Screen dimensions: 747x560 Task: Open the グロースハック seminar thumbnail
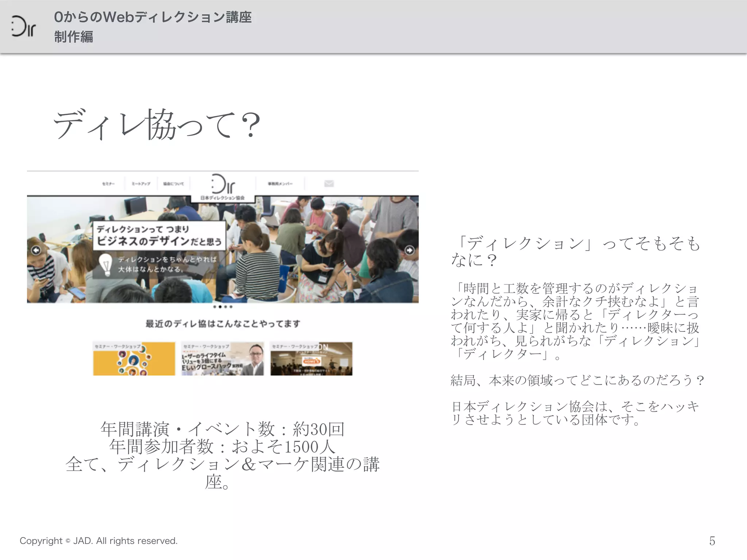click(222, 359)
